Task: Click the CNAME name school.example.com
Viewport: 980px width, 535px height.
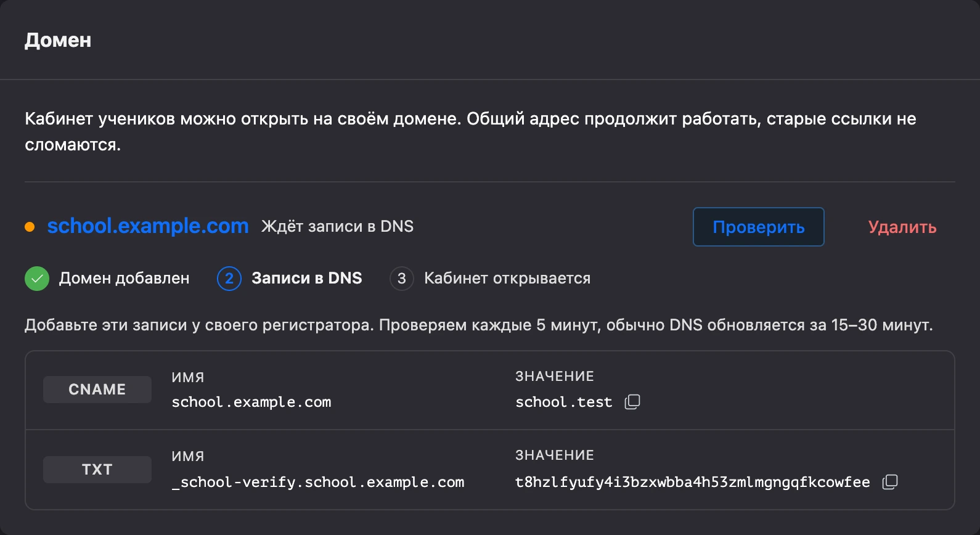Action: 251,402
